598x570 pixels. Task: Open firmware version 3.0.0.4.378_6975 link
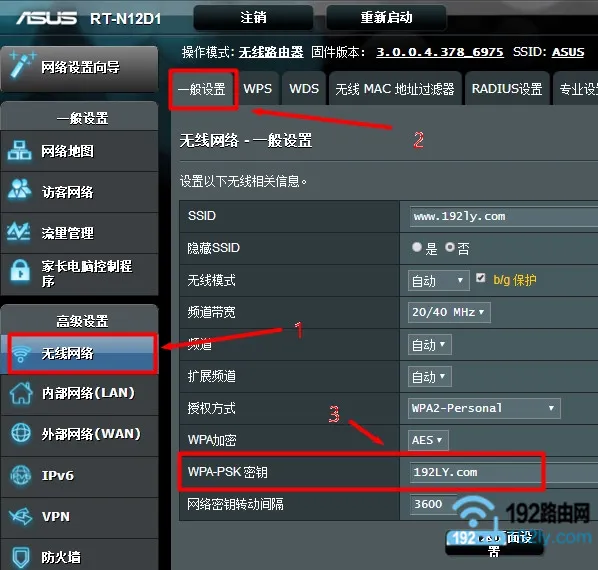(x=440, y=52)
